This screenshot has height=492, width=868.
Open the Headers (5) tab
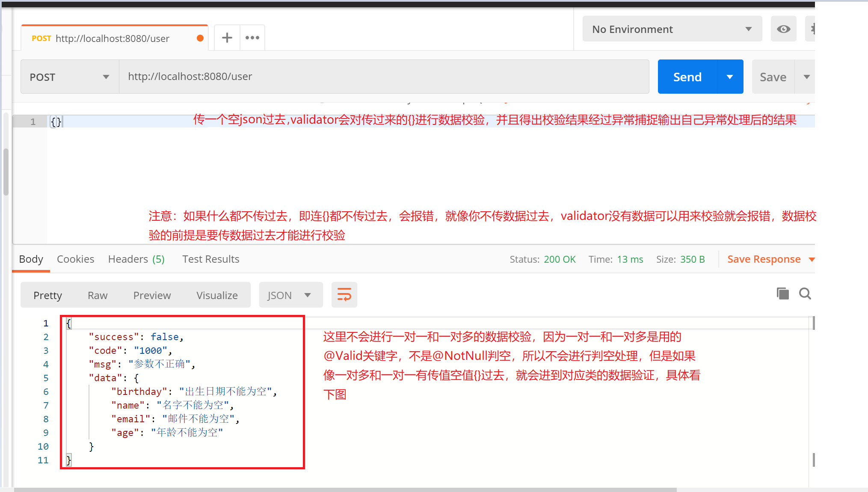click(x=136, y=259)
